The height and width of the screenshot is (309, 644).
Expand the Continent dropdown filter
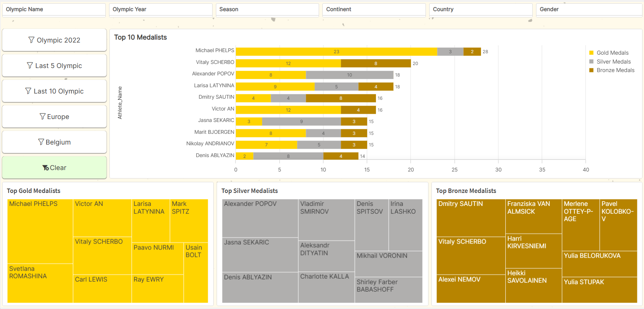[374, 10]
